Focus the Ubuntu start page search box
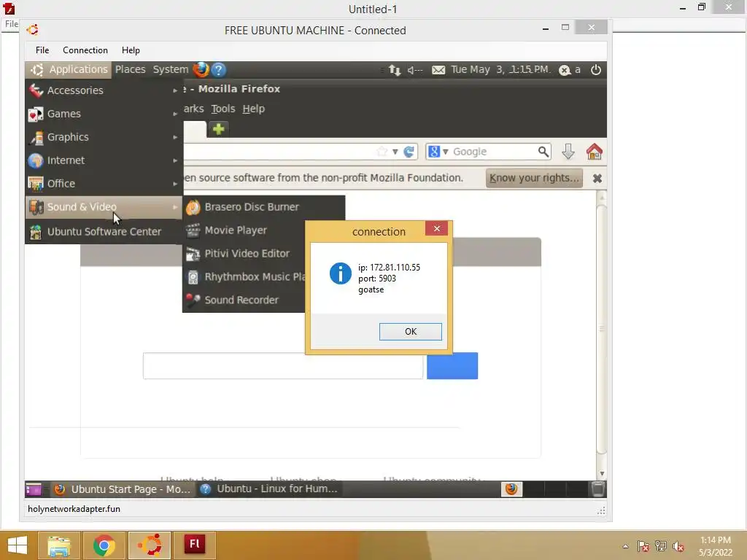This screenshot has width=747, height=560. pos(283,366)
